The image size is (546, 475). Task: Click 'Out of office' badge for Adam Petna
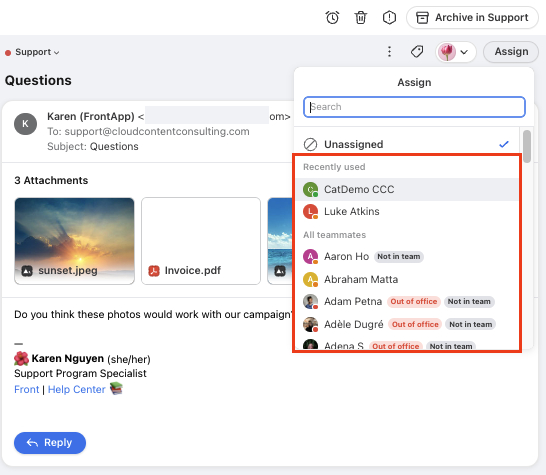pyautogui.click(x=414, y=302)
